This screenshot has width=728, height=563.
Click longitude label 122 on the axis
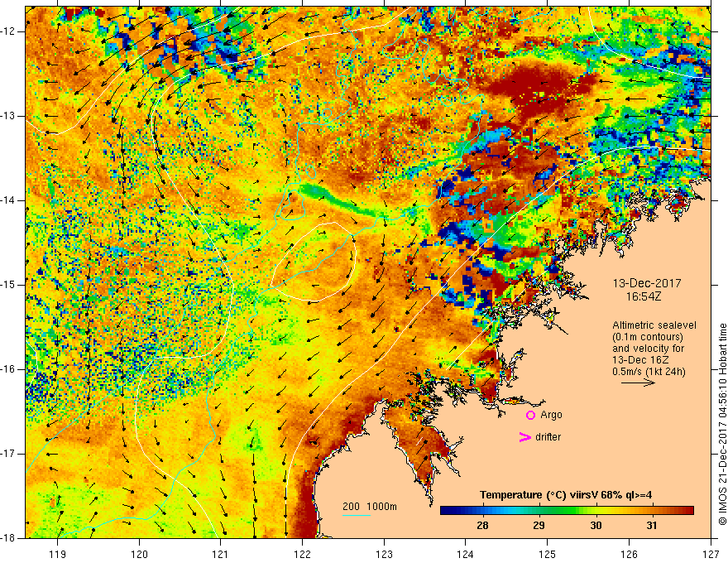click(302, 554)
